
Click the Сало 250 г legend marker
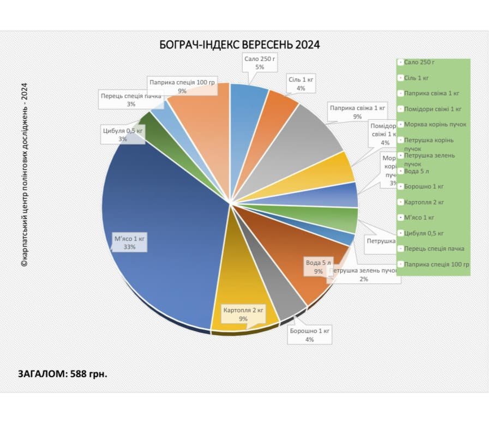[400, 62]
